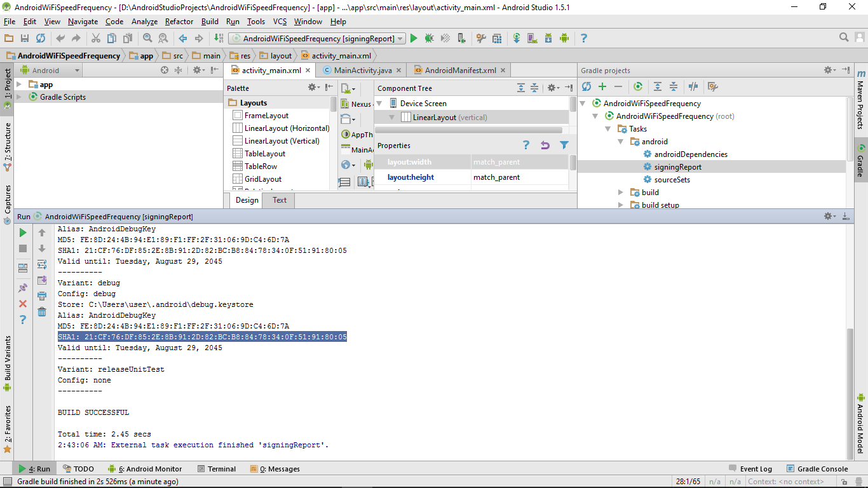Open the Terminal tool window
868x488 pixels.
click(216, 469)
